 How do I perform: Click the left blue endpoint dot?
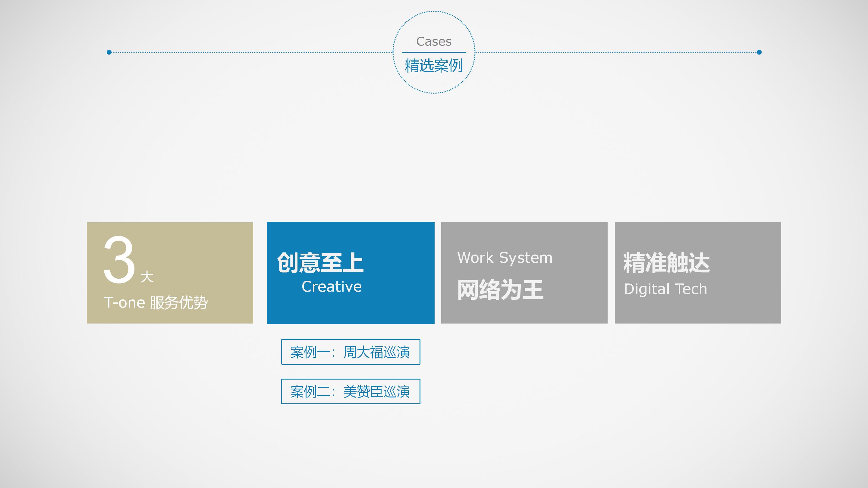(x=109, y=52)
